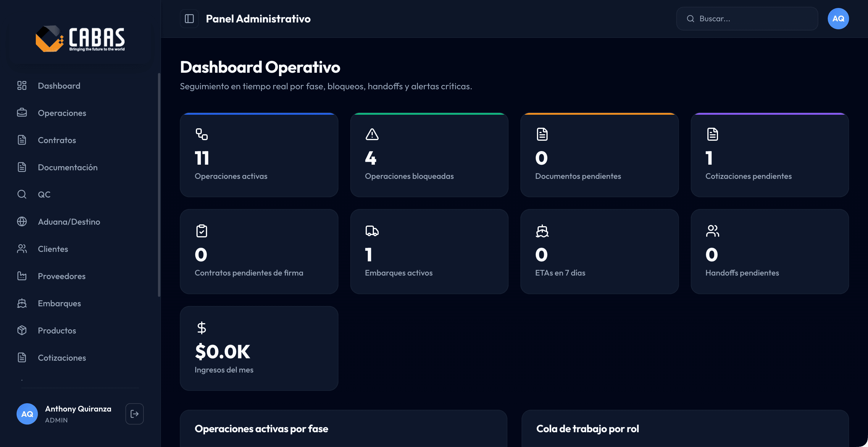
Task: Open the Contratos sidebar item
Action: [x=57, y=140]
